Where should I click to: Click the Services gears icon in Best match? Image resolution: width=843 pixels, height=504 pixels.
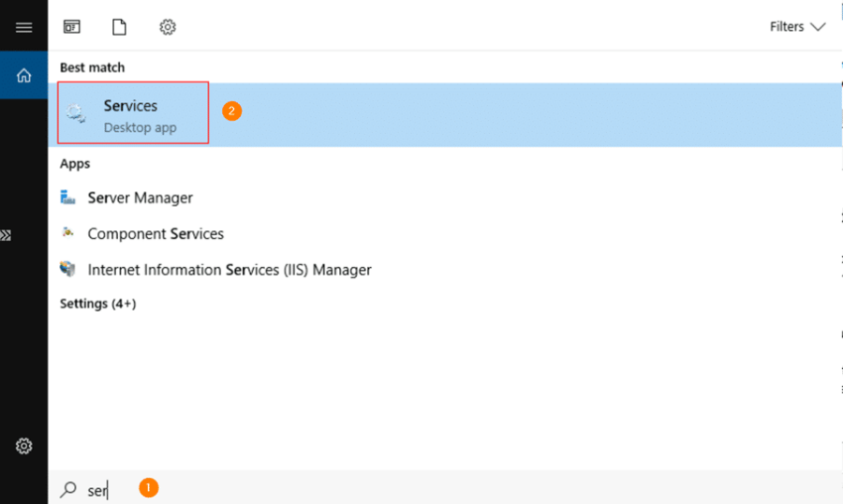[x=76, y=113]
